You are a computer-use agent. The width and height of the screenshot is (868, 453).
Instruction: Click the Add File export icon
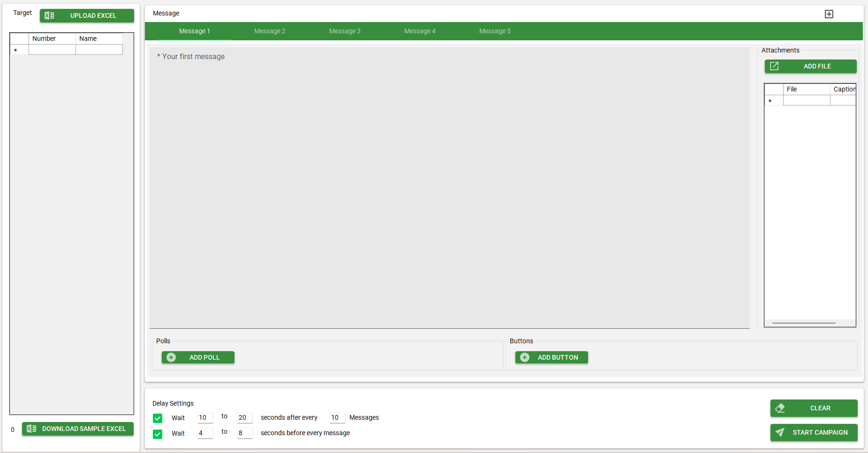pos(774,66)
